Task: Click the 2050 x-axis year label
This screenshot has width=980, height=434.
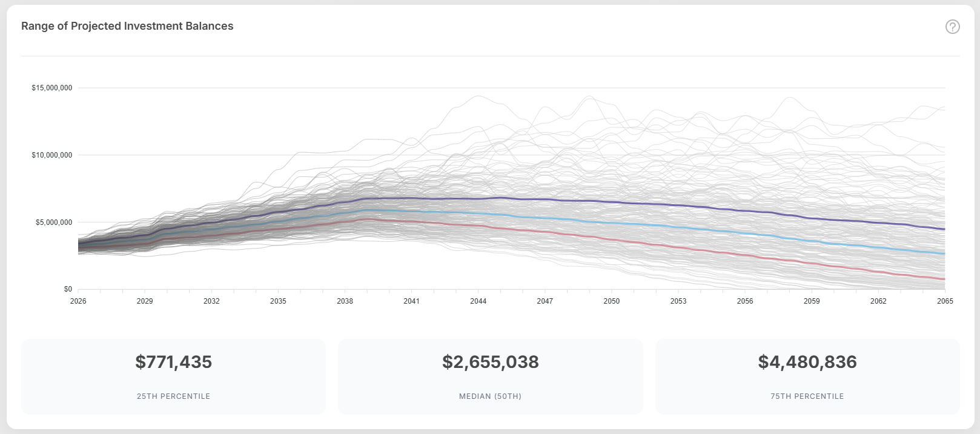Action: coord(611,301)
